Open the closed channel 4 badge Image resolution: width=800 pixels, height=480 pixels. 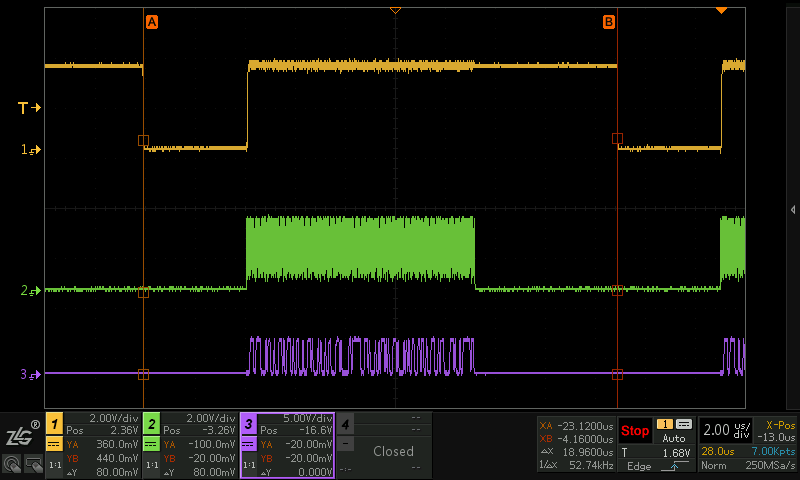pyautogui.click(x=345, y=424)
